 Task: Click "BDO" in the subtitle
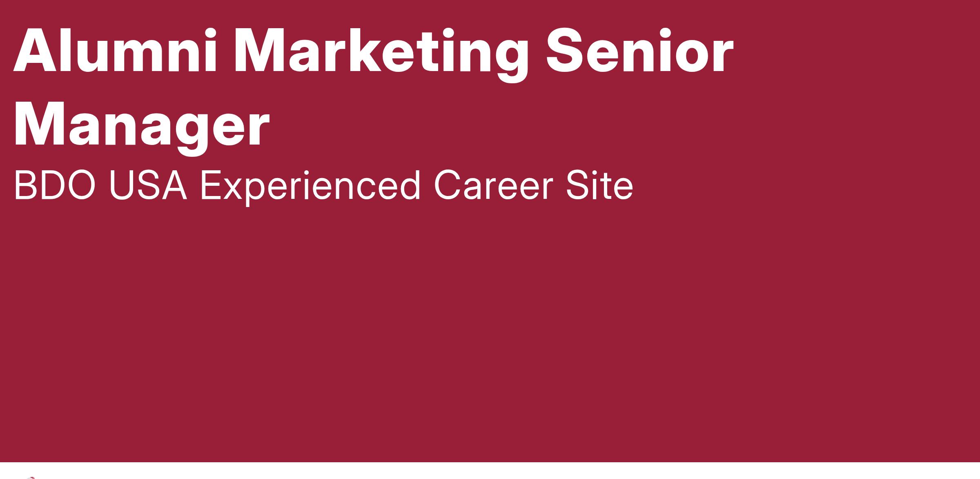55,186
